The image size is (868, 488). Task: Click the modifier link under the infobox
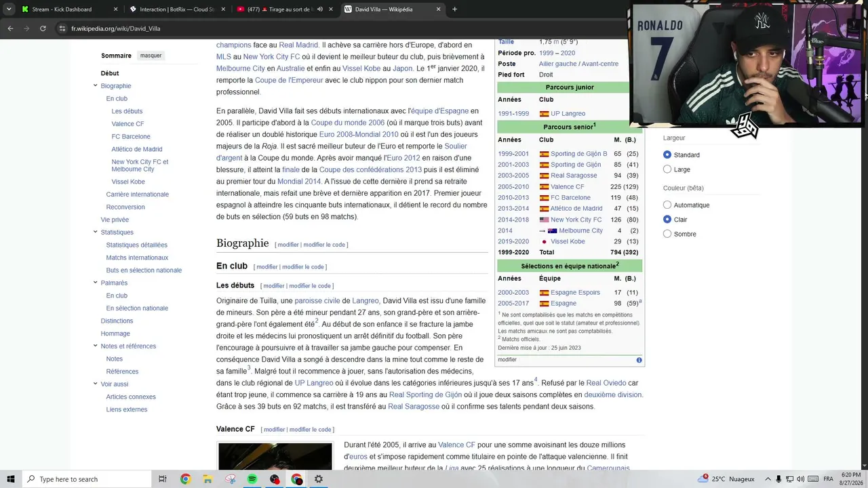coord(507,360)
